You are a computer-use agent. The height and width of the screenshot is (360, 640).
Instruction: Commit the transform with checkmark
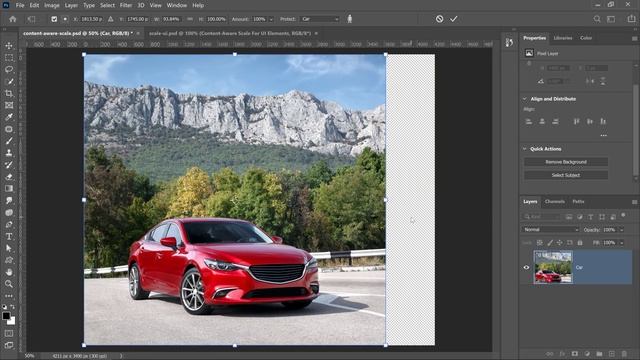click(453, 19)
